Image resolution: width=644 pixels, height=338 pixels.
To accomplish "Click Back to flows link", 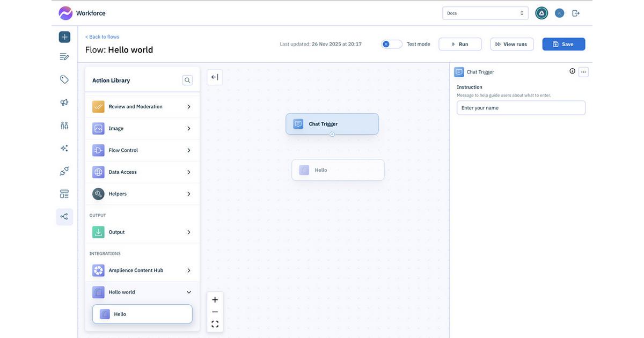I will 102,36.
